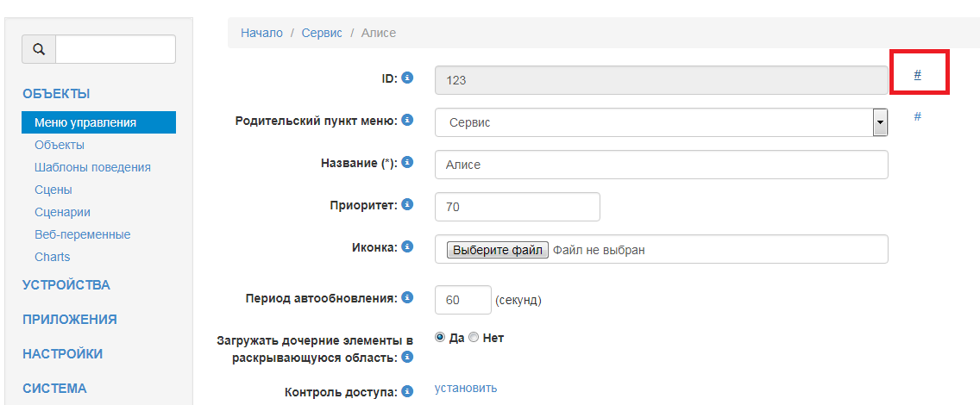Expand the УСТРОЙСТВА sidebar section

(x=66, y=285)
